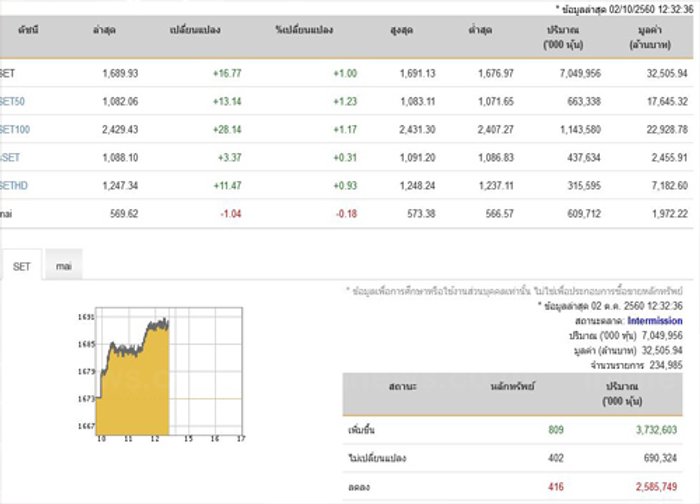Click SET100 high 2,431.30
Image resolution: width=700 pixels, height=504 pixels.
point(417,129)
